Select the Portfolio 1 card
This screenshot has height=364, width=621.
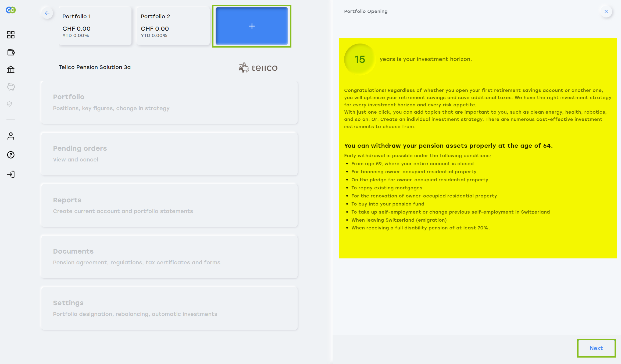[x=95, y=26]
